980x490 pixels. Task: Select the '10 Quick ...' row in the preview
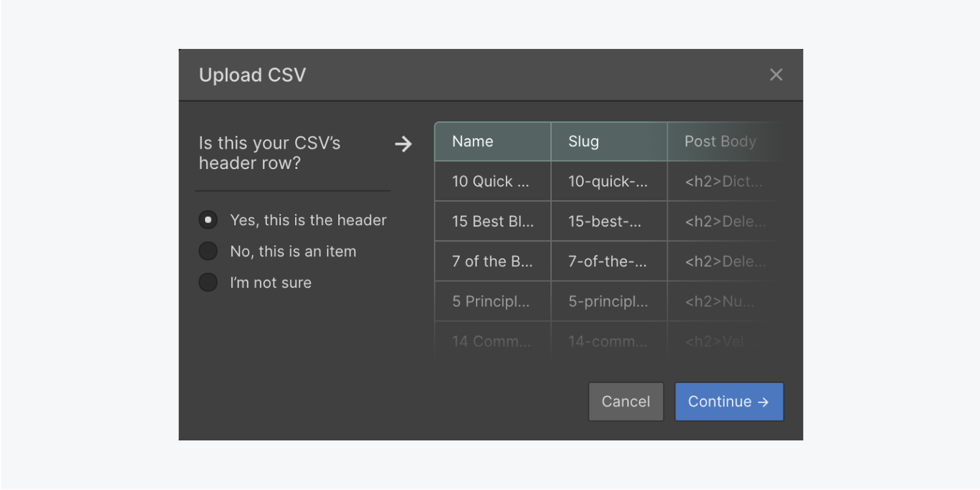coord(492,181)
